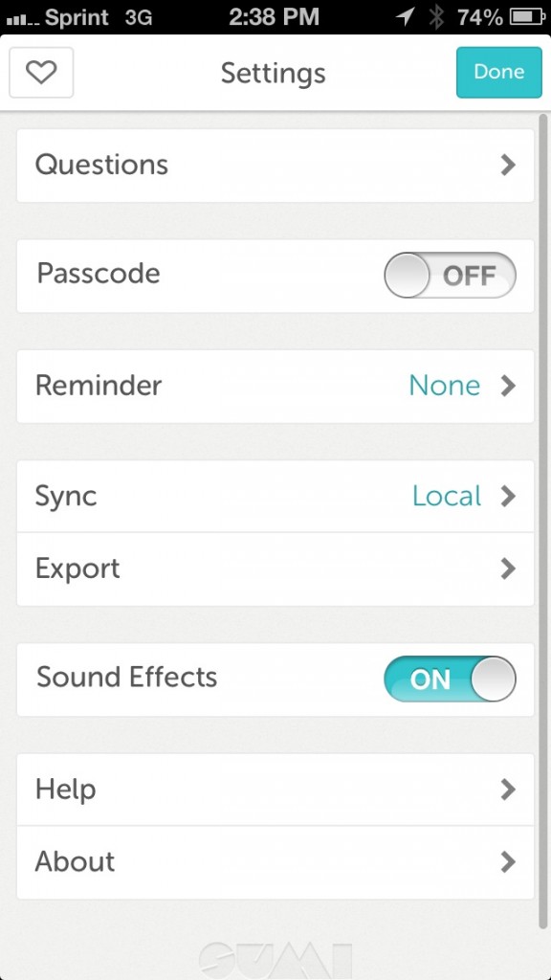Open the Export chevron arrow
This screenshot has height=980, width=551.
(x=509, y=568)
